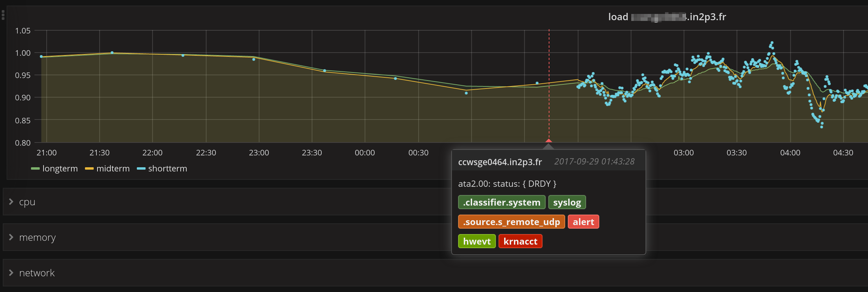Click the 04:30 time axis label
Screen dimensions: 868x292
pos(843,153)
